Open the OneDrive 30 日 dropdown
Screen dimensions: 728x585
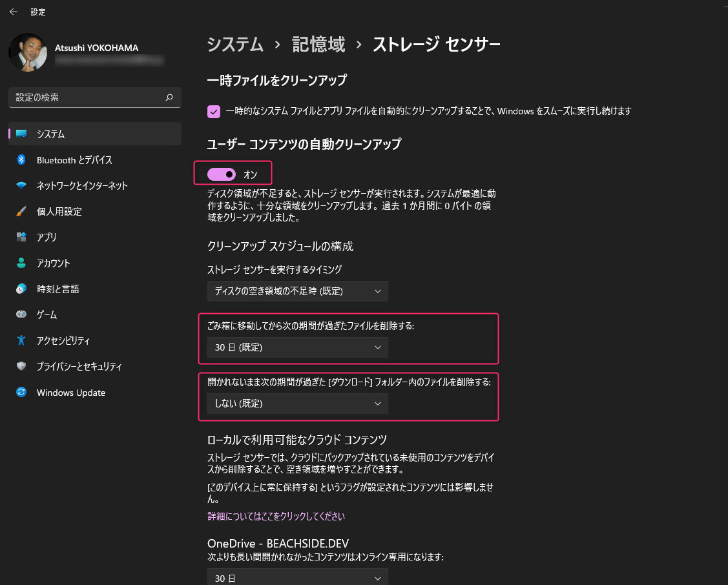298,578
